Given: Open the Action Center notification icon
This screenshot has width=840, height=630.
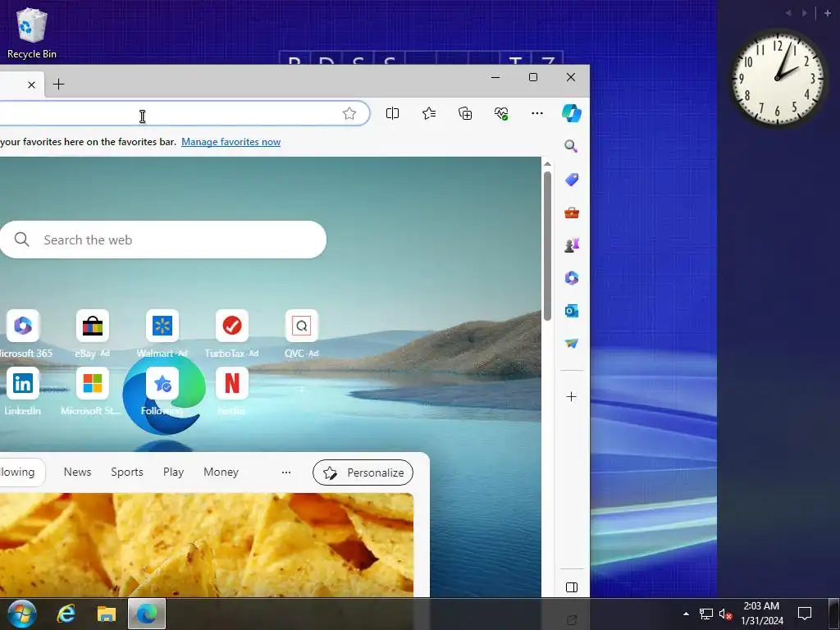Looking at the screenshot, I should coord(804,614).
